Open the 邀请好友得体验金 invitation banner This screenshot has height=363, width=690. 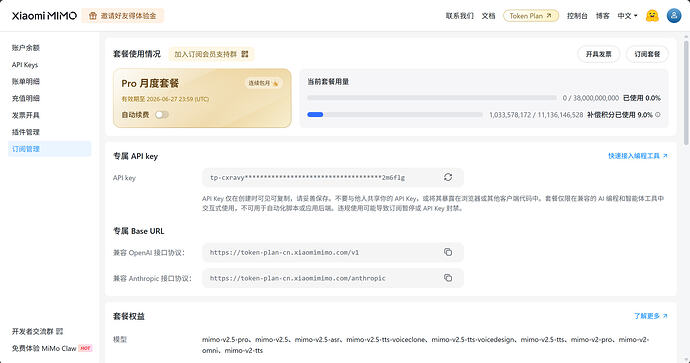(123, 16)
